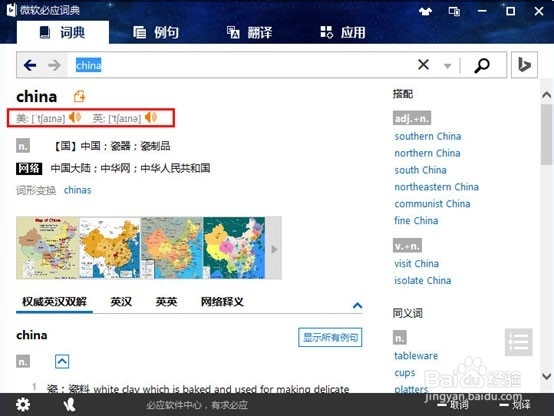Open the fourth colorful China map thumbnail

click(234, 248)
